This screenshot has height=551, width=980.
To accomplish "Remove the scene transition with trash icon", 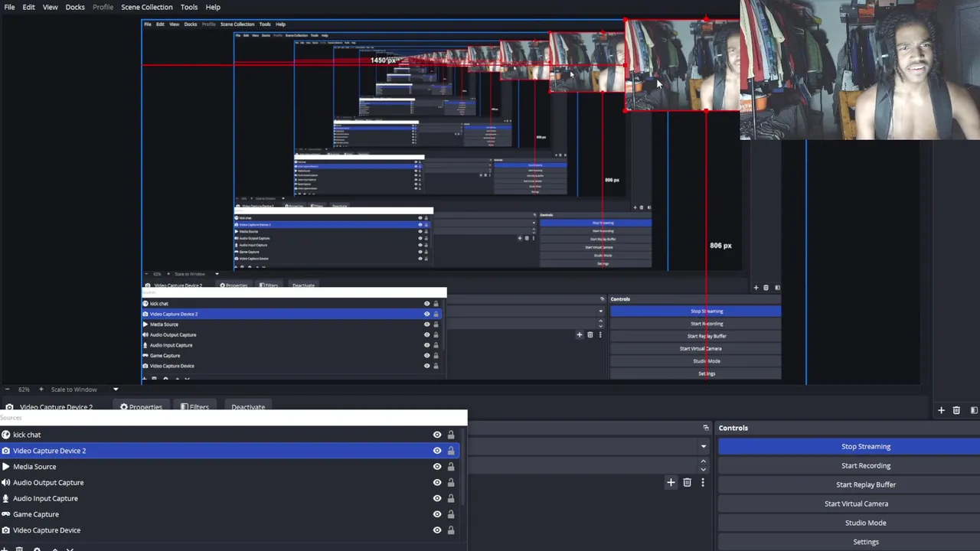I will 687,482.
